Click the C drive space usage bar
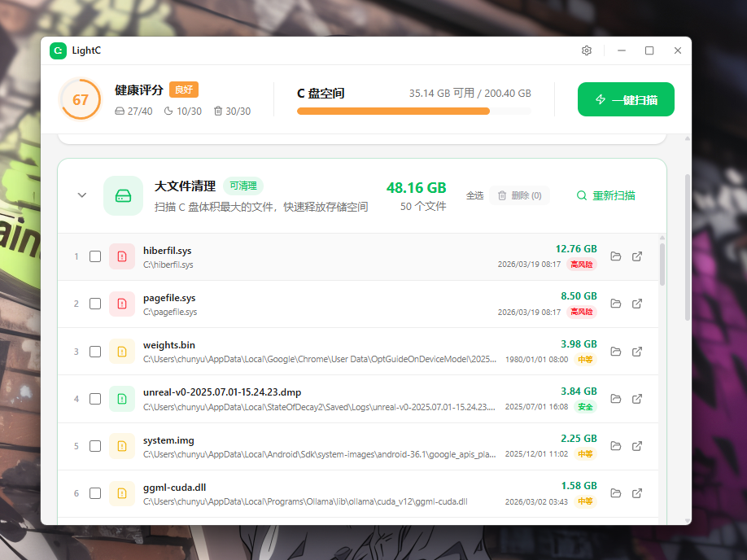747x560 pixels. 414,111
